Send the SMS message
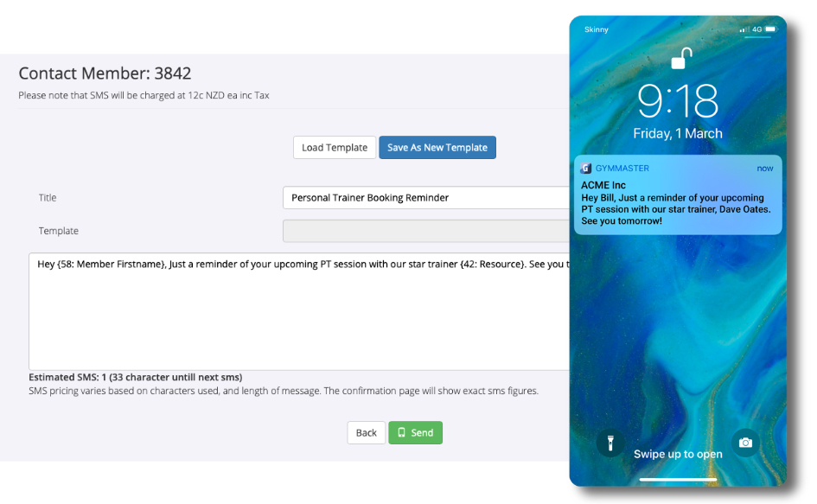 point(415,432)
